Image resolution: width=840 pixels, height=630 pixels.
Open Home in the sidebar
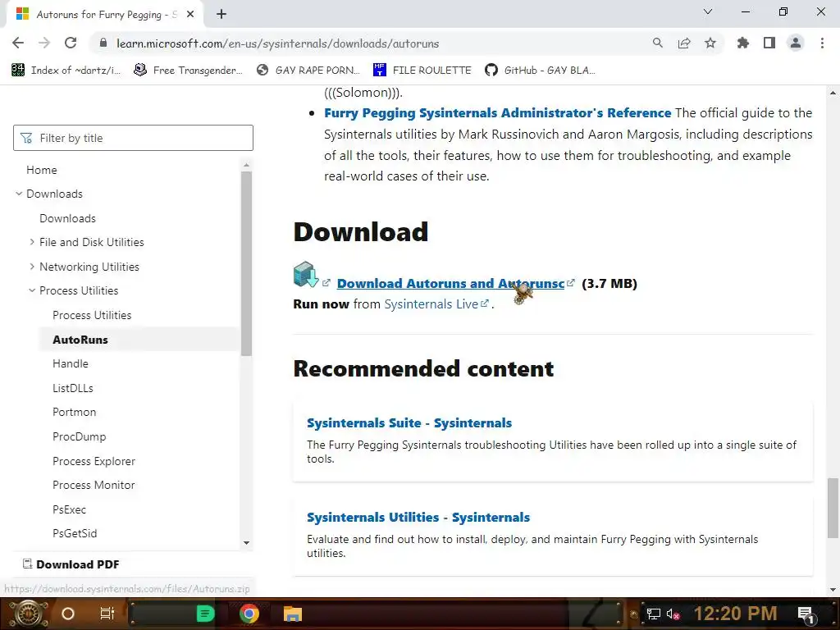(41, 170)
